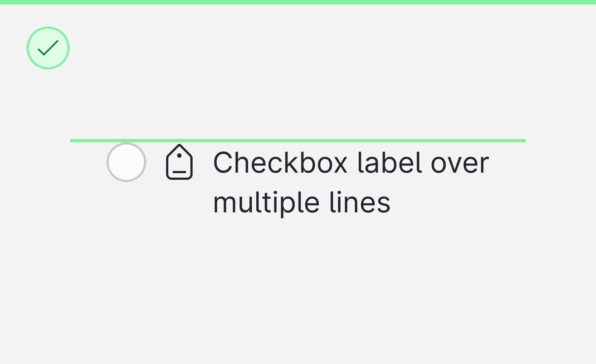This screenshot has width=596, height=364.
Task: Click the word 'label' in the first line
Action: click(x=390, y=163)
